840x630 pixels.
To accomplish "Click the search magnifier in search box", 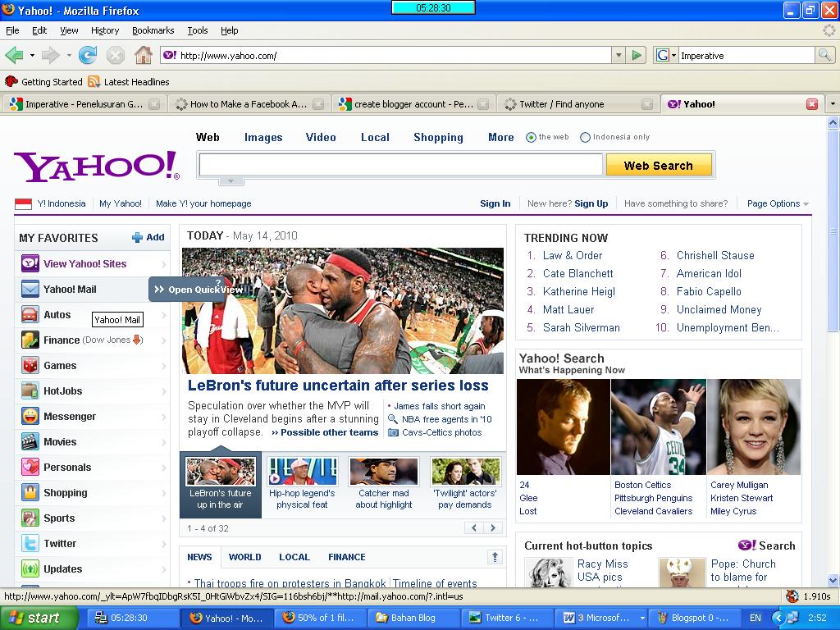I will pos(824,55).
